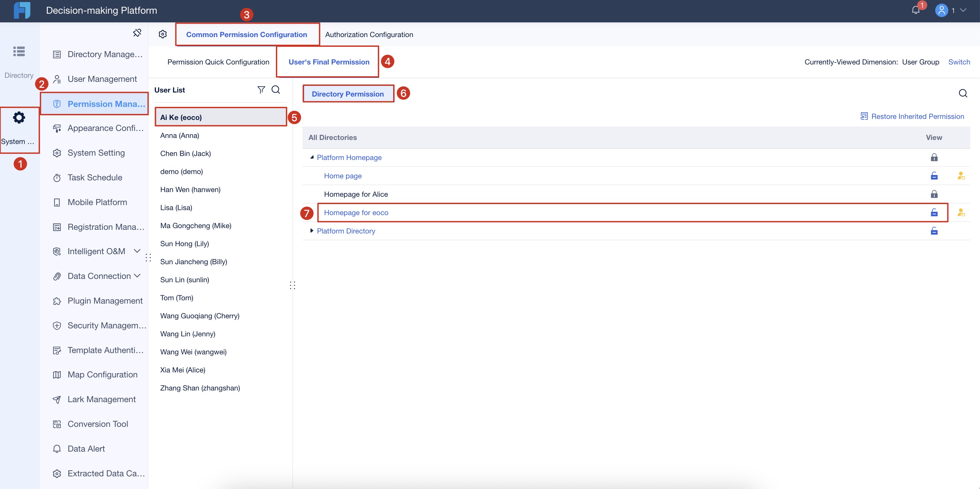Select user Wang Guoqiang (Cherry)

[x=221, y=316]
